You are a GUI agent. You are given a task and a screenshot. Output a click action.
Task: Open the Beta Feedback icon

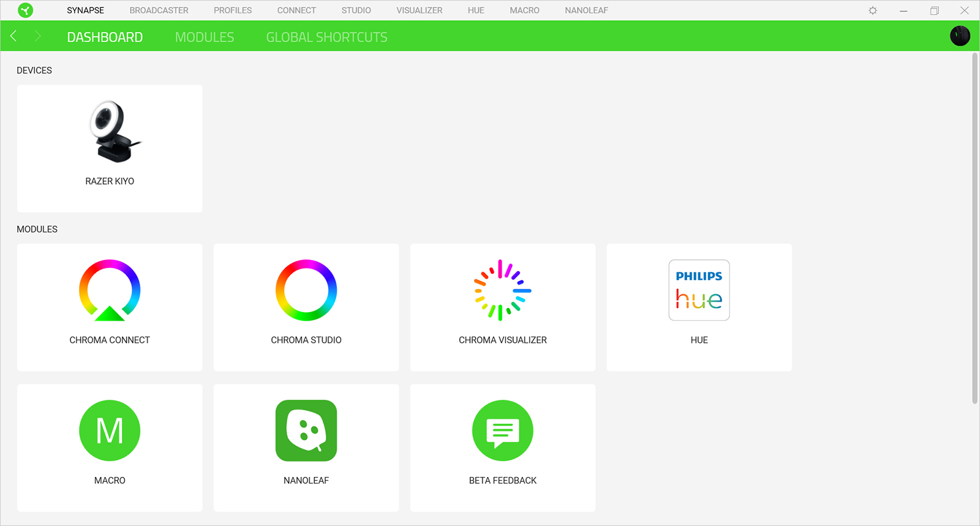tap(503, 430)
